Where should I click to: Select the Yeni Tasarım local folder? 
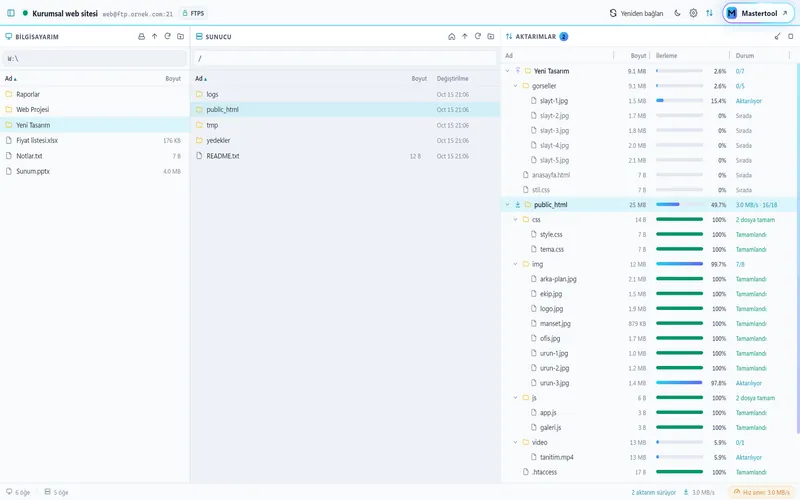(95, 125)
